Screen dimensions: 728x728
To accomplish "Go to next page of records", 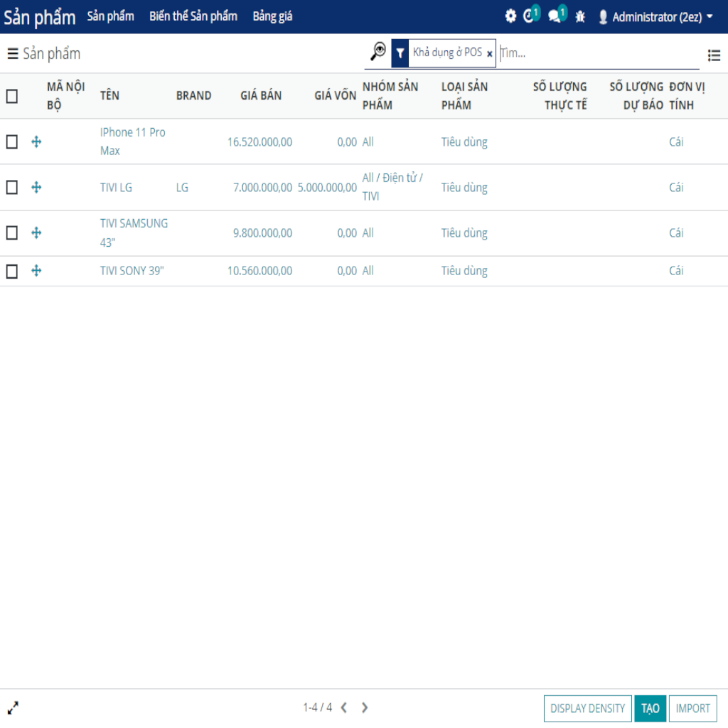I will point(365,707).
